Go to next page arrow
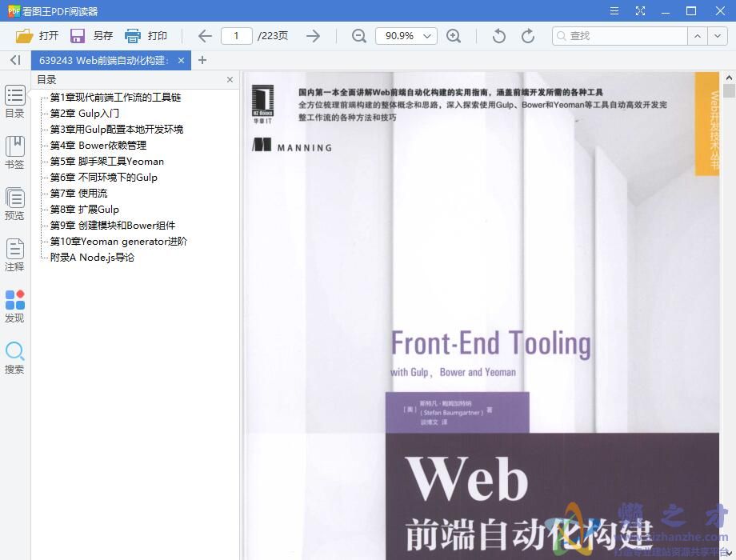736x560 pixels. click(313, 36)
